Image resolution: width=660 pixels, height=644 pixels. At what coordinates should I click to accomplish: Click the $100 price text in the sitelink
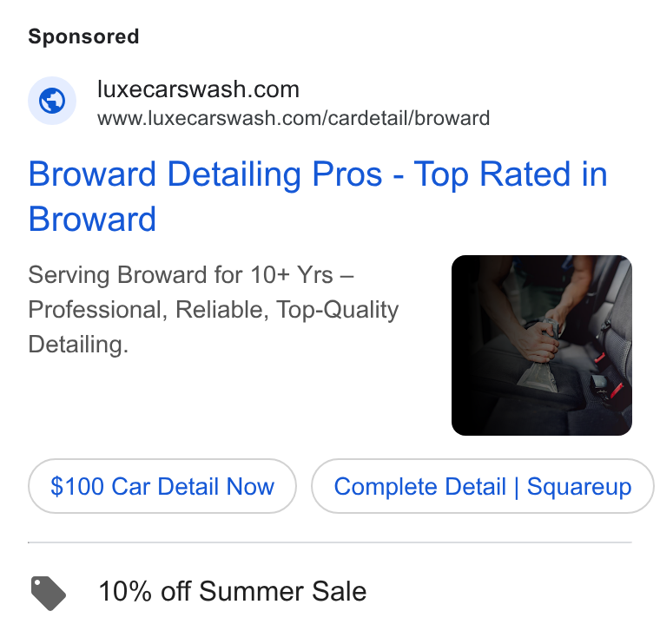pyautogui.click(x=77, y=487)
